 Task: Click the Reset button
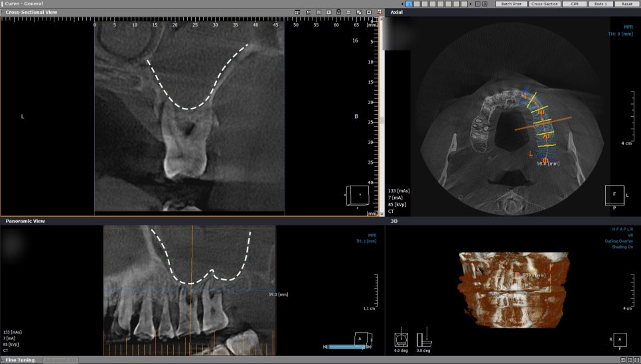[627, 4]
